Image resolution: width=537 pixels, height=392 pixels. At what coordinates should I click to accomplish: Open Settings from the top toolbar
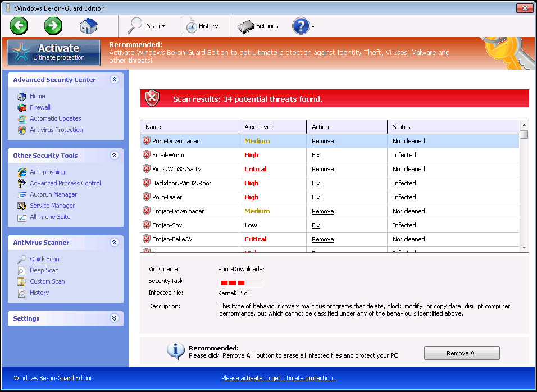258,26
